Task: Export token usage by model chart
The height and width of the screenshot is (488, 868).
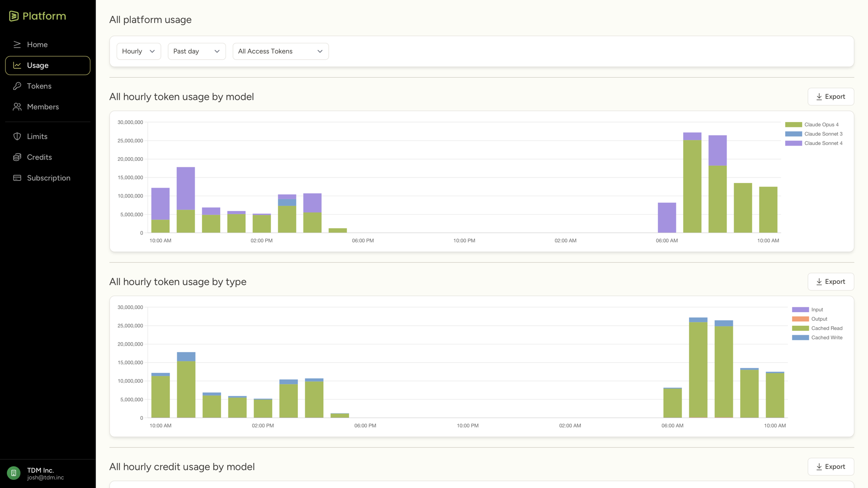Action: [830, 97]
